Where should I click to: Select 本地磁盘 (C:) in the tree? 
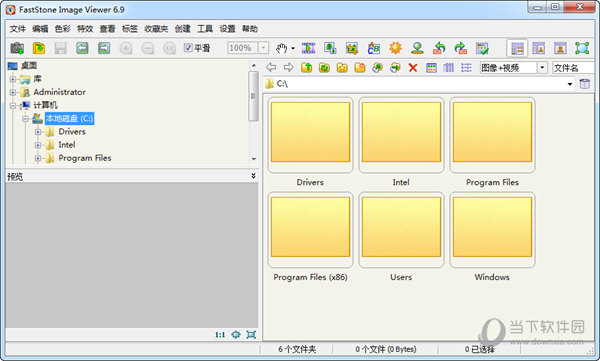pyautogui.click(x=70, y=118)
